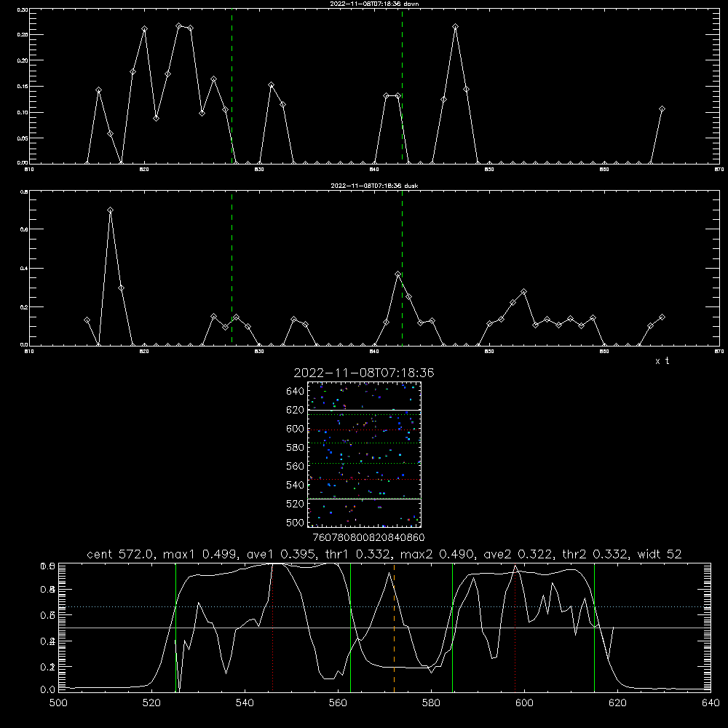
Task: Click the 'max2 0.490' value in the header
Action: [437, 554]
